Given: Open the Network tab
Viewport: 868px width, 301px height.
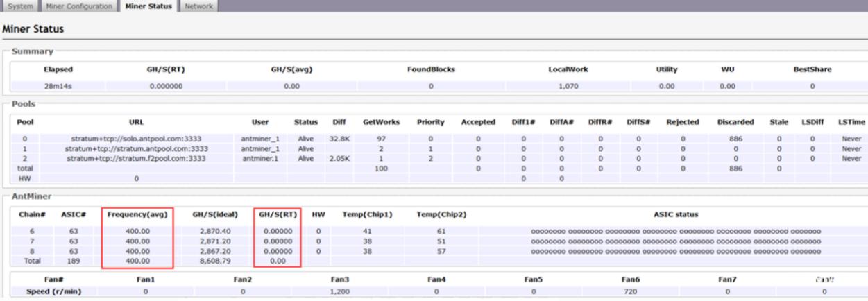Looking at the screenshot, I should tap(198, 6).
